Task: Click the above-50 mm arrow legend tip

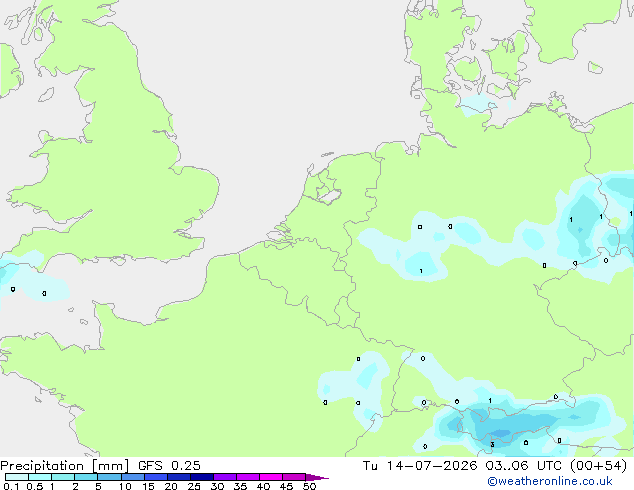Action: (317, 477)
